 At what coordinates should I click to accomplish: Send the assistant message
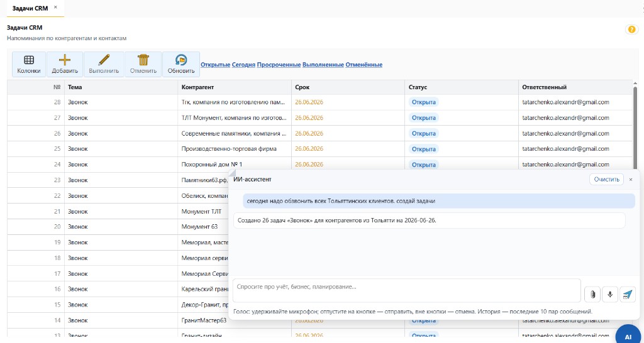tap(627, 294)
